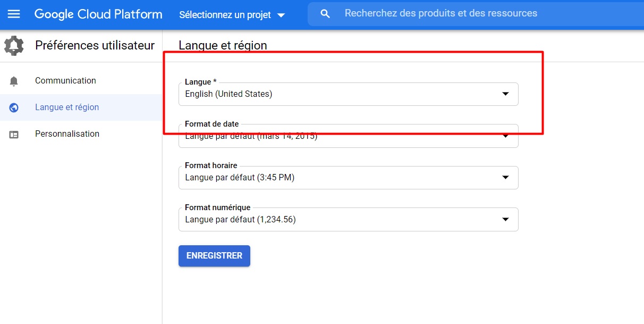Click the globe icon in the sidebar
This screenshot has height=324, width=644.
14,107
